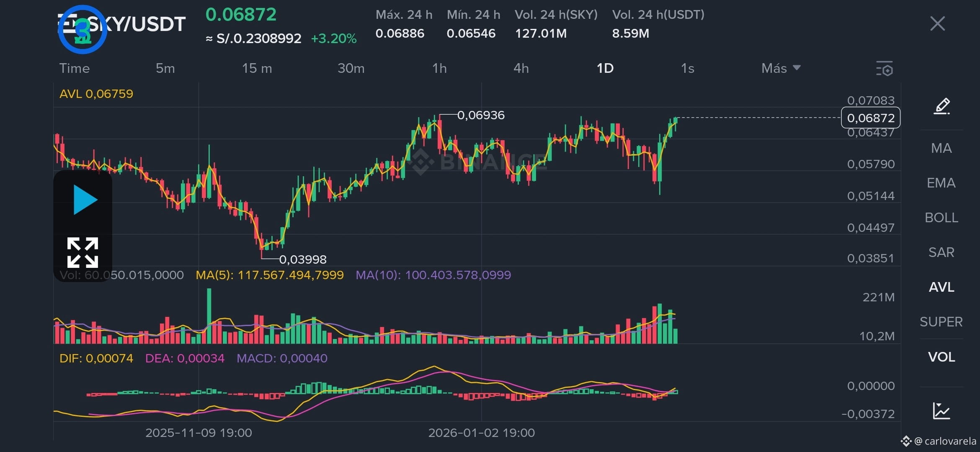Open the indicator chart icon below VOL
980x452 pixels.
click(x=941, y=411)
